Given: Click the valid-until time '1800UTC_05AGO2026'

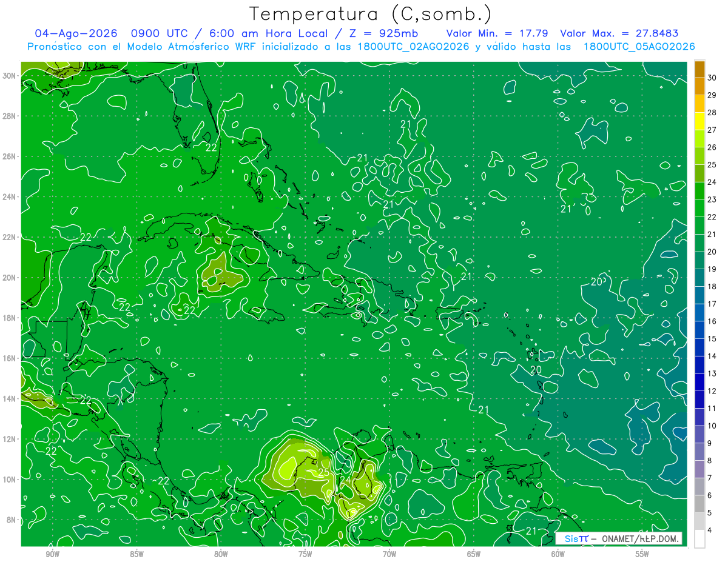Looking at the screenshot, I should click(639, 47).
